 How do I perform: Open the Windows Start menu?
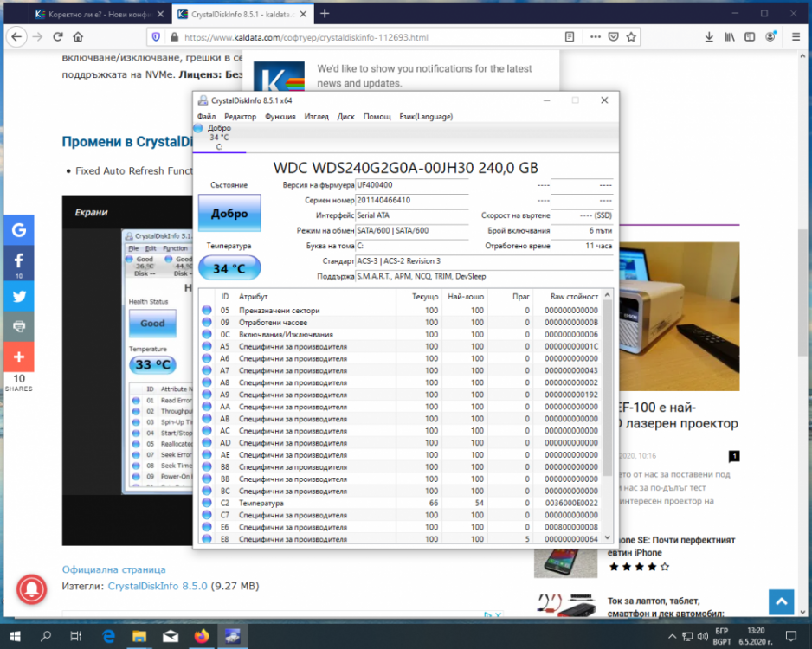coord(15,636)
